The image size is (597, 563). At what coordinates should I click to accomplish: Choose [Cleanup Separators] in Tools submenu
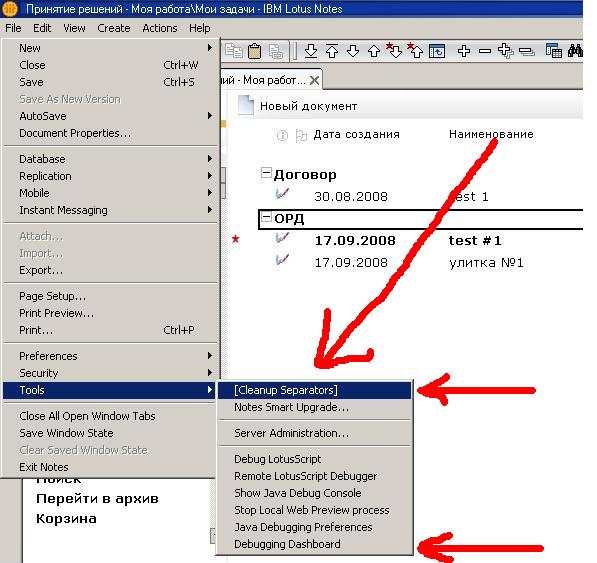pos(314,390)
